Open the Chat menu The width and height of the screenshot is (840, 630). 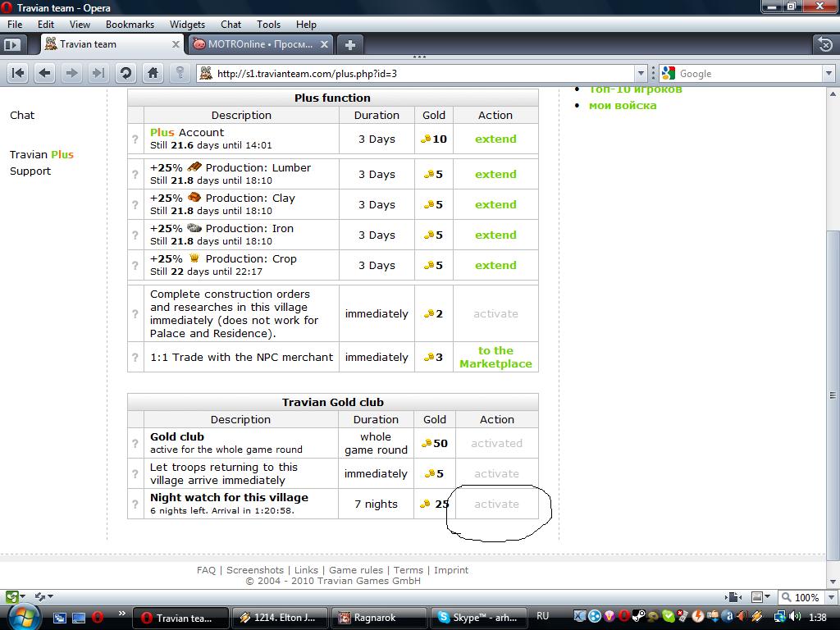click(x=231, y=25)
